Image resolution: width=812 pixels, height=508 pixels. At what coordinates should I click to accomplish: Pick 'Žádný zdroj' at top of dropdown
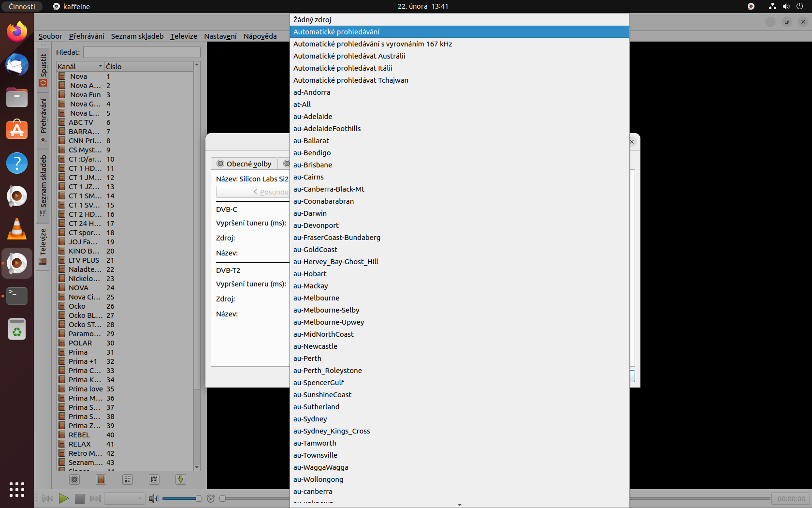(x=312, y=20)
